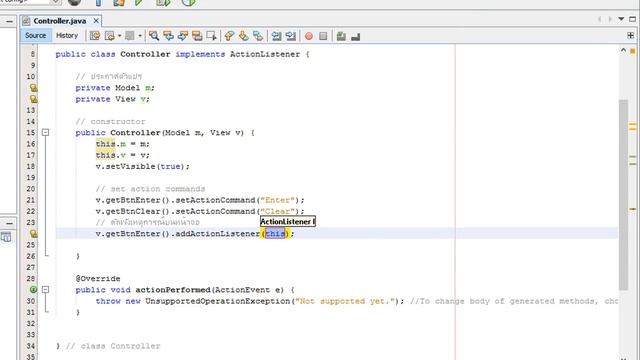Split the editor window

631,36
